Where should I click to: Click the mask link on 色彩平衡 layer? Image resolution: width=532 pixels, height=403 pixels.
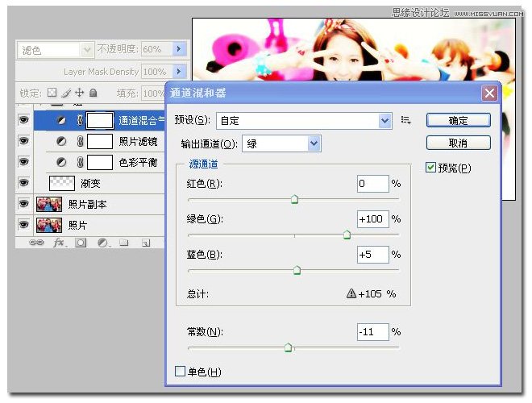(80, 162)
